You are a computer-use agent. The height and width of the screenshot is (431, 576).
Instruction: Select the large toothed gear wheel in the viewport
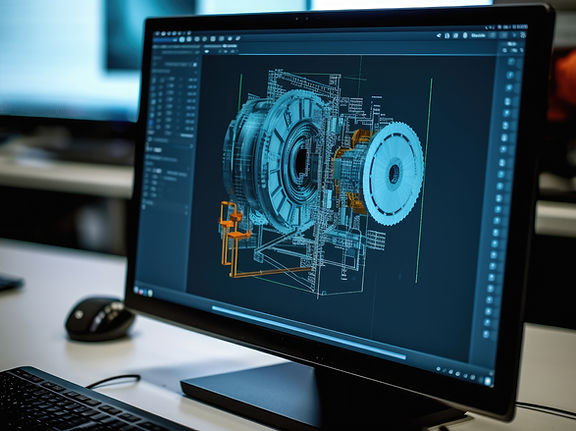coord(394,173)
